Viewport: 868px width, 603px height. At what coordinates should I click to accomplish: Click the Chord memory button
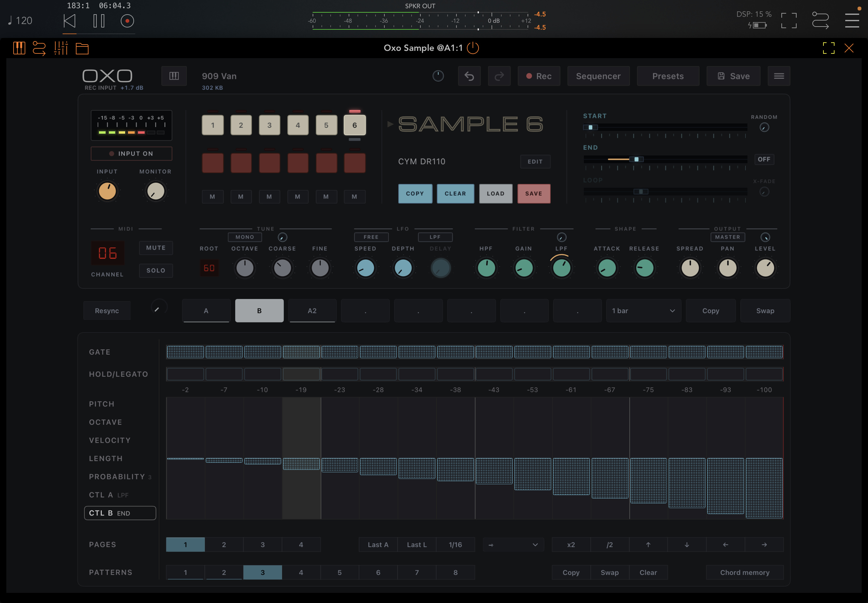(744, 572)
